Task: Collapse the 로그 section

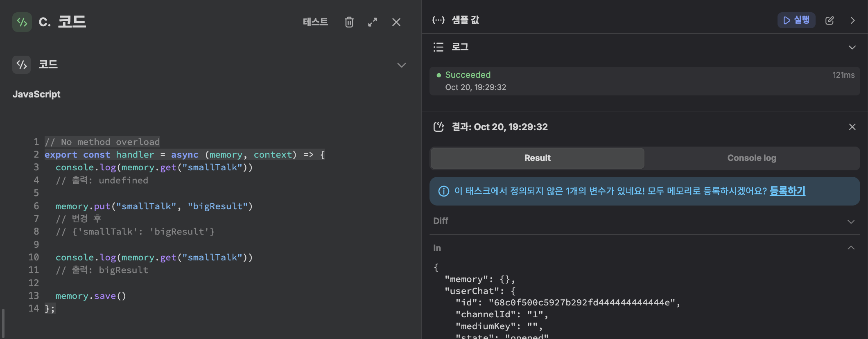Action: coord(852,47)
